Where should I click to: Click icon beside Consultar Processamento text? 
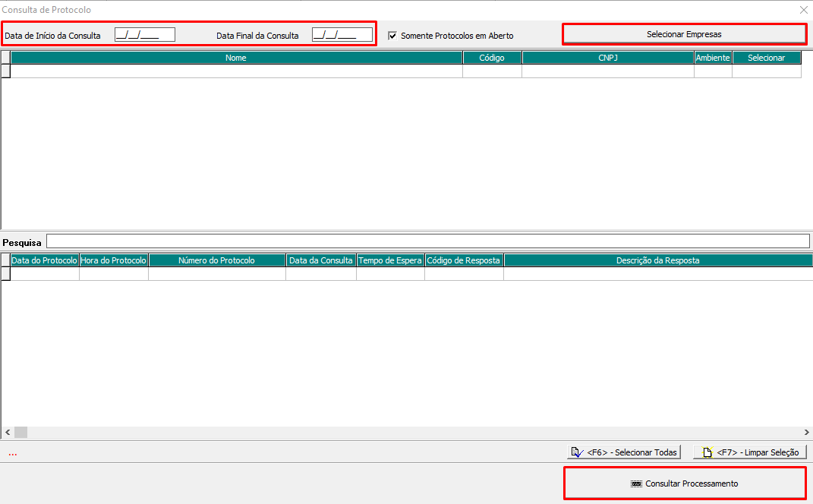(x=636, y=484)
